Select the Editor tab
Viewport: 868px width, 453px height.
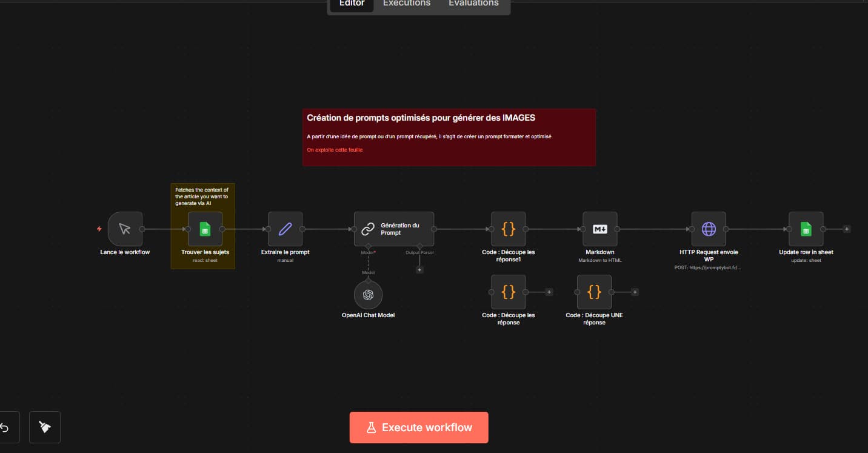352,4
